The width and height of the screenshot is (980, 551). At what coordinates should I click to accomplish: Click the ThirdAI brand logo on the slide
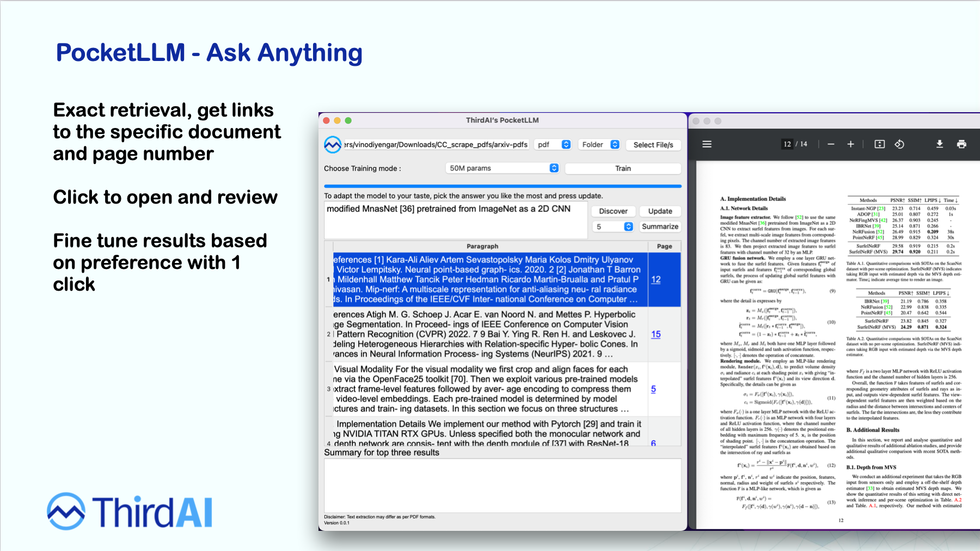[x=130, y=511]
